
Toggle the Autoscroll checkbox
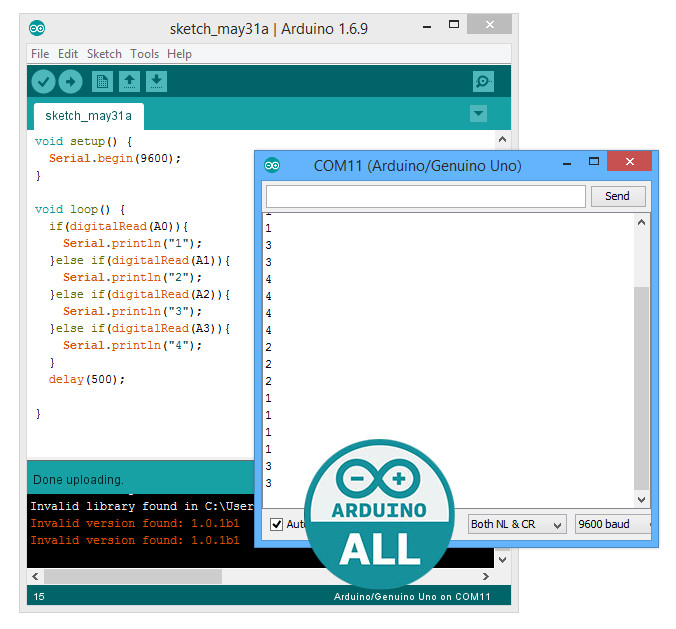pyautogui.click(x=276, y=524)
